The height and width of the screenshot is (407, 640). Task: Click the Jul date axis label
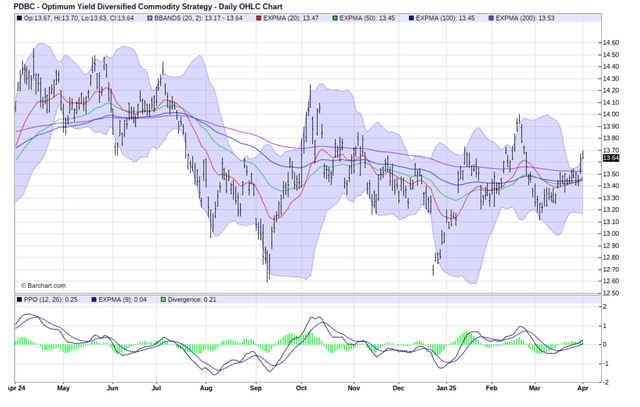pyautogui.click(x=157, y=388)
